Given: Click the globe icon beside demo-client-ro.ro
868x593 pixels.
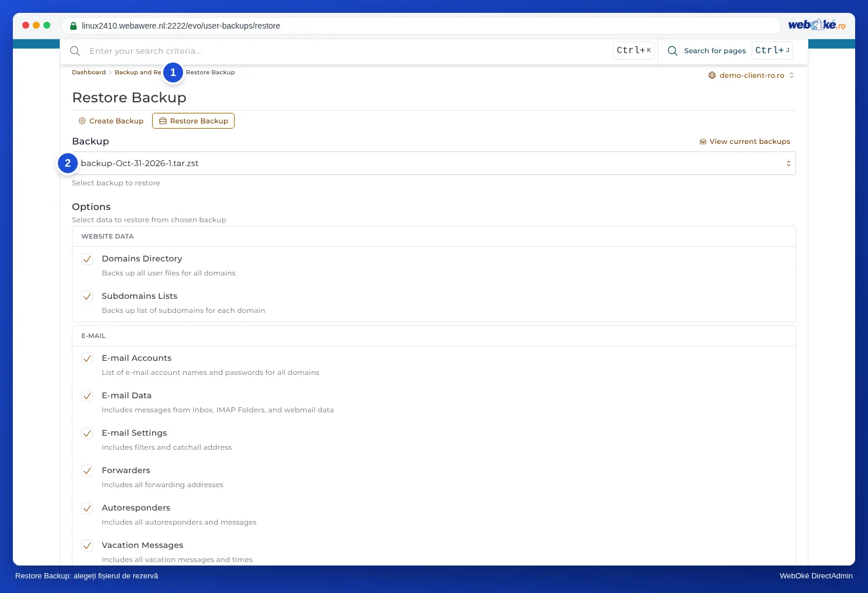Looking at the screenshot, I should (x=712, y=75).
